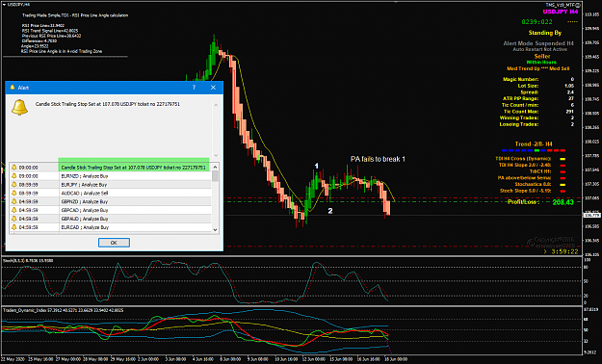Screen dimensions: 602x364
Task: Click the small bell icon in the Alert title bar
Action: click(x=13, y=88)
